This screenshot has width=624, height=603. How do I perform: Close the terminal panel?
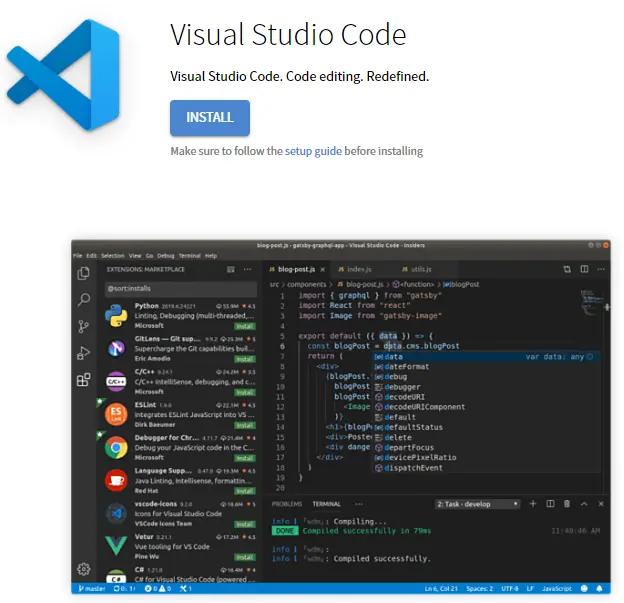(601, 504)
